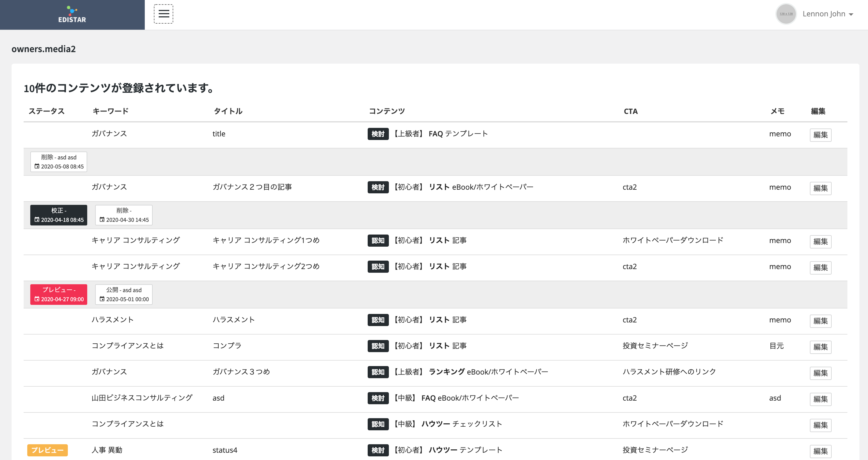Click the red プレビュー 2020-04-27 schedule badge
Viewport: 868px width, 460px height.
[59, 295]
